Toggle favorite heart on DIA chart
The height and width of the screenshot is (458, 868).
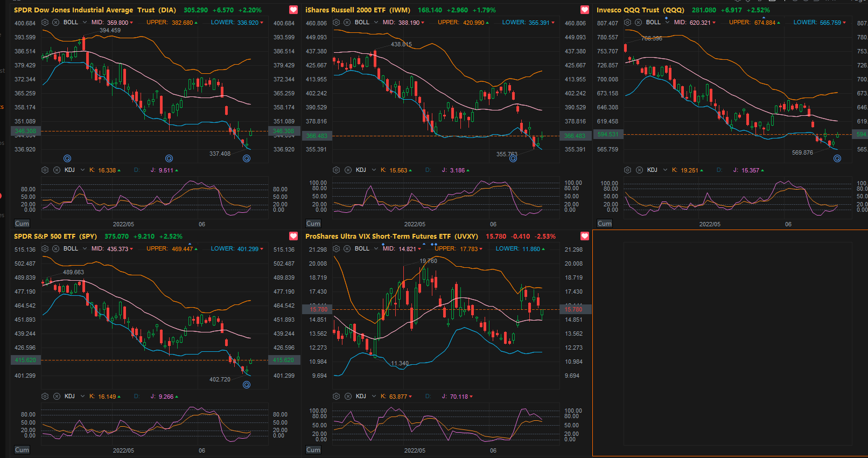coord(293,10)
